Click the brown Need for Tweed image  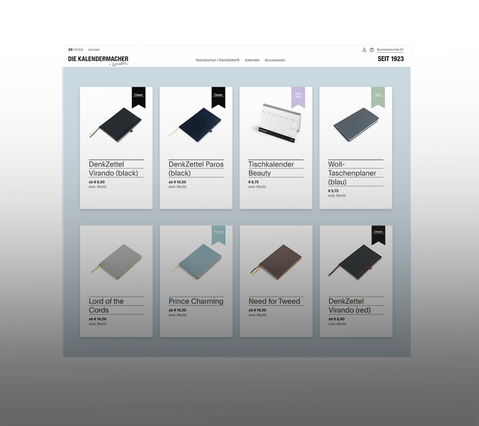pos(276,262)
